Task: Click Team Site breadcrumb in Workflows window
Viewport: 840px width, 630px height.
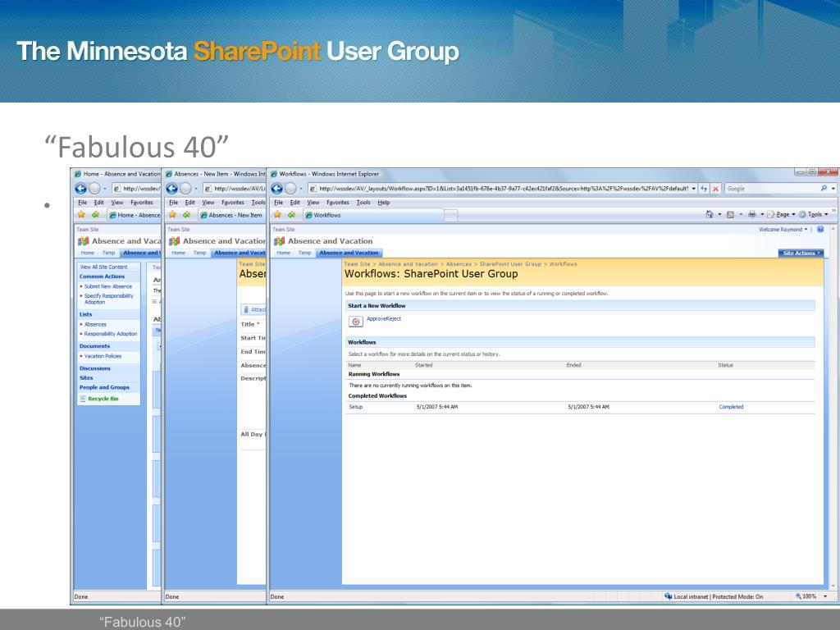Action: click(x=357, y=264)
